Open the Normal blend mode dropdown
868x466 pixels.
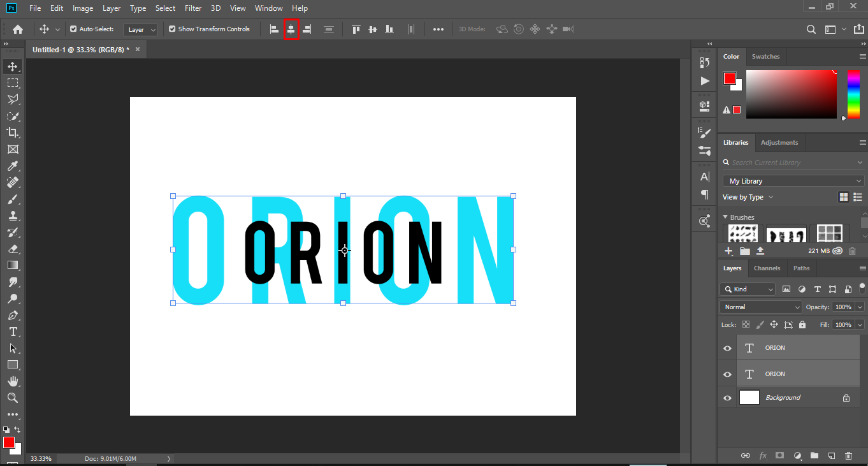point(761,307)
